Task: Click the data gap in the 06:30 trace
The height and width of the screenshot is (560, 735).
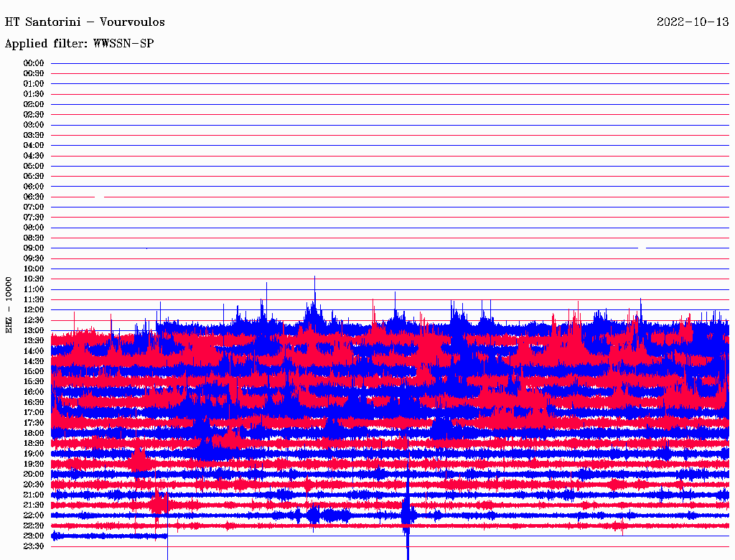Action: [99, 197]
